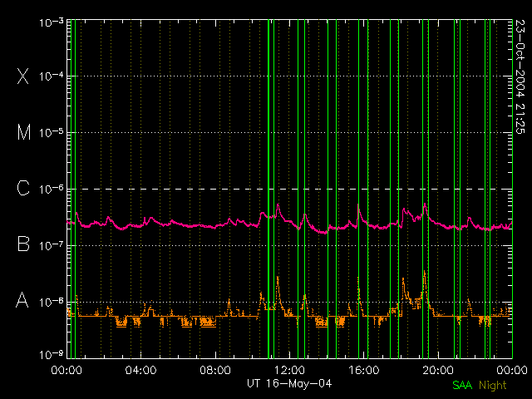The height and width of the screenshot is (399, 532).
Task: Click the 10^-4 y-axis tick label
Action: click(52, 76)
